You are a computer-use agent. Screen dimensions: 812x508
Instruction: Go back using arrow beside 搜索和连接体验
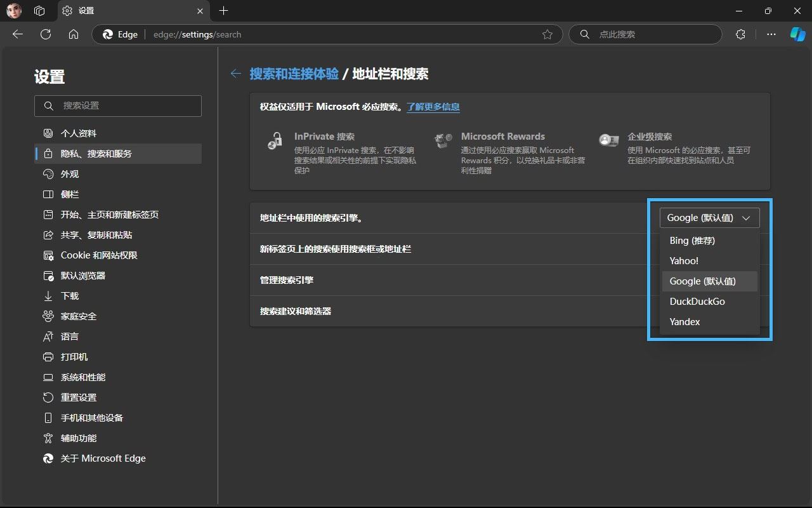point(236,74)
